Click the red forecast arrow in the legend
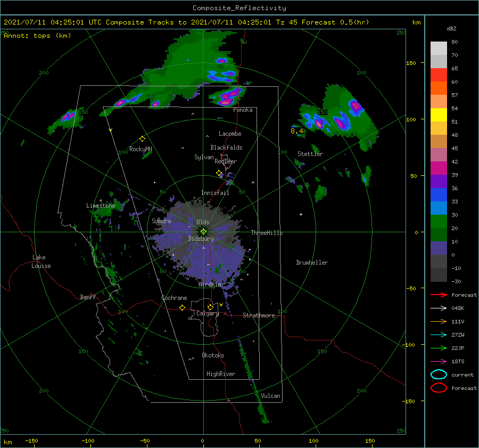This screenshot has width=479, height=448. [x=439, y=295]
